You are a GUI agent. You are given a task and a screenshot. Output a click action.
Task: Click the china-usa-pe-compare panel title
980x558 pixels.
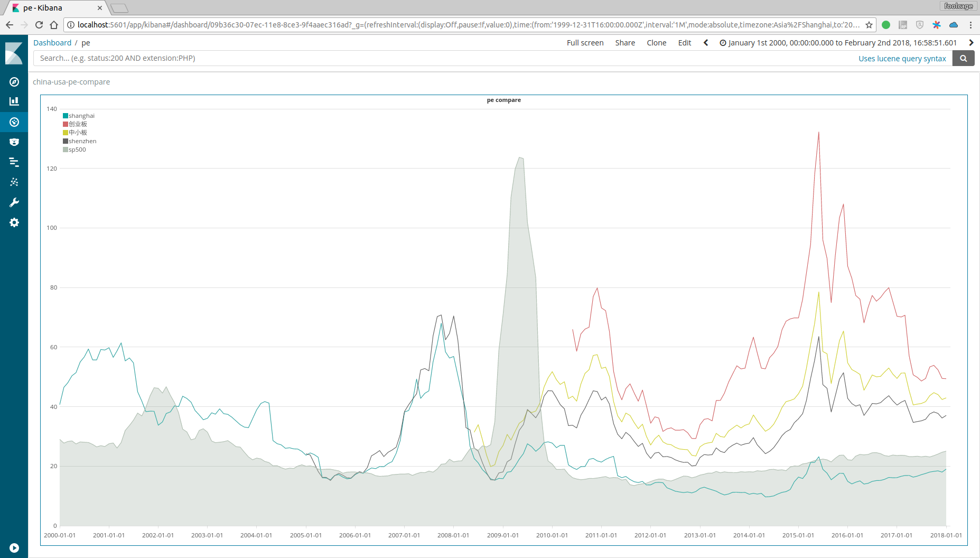(x=71, y=82)
